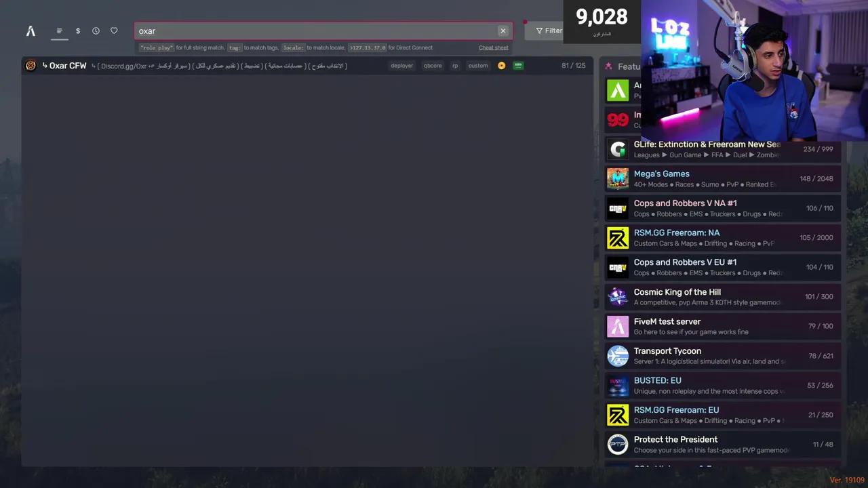Click the rp tag on Oxar CFW

[455, 66]
